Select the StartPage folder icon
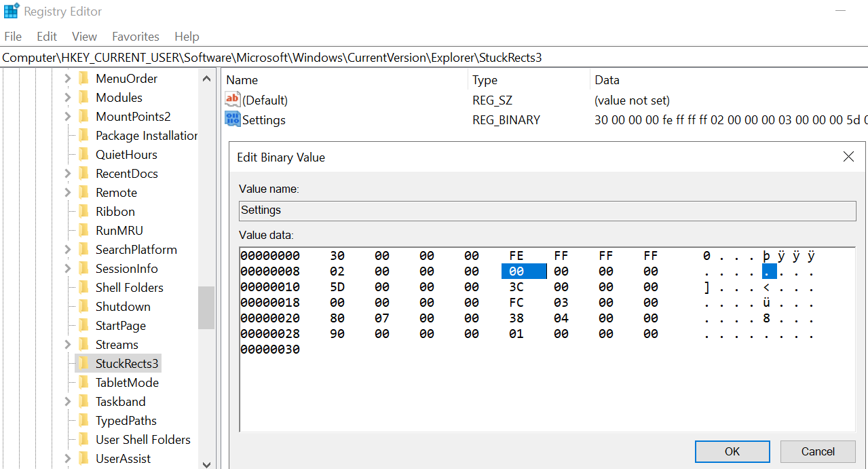 [84, 326]
